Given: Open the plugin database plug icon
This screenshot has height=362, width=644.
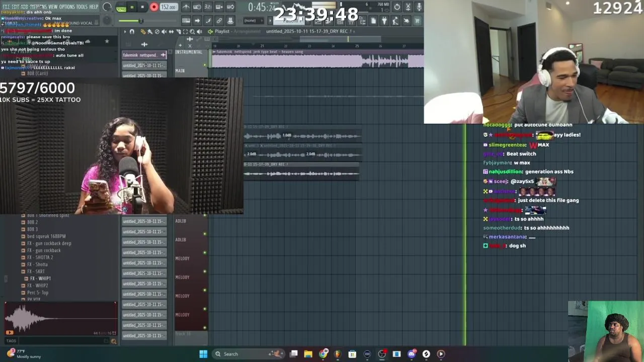Looking at the screenshot, I should point(384,21).
